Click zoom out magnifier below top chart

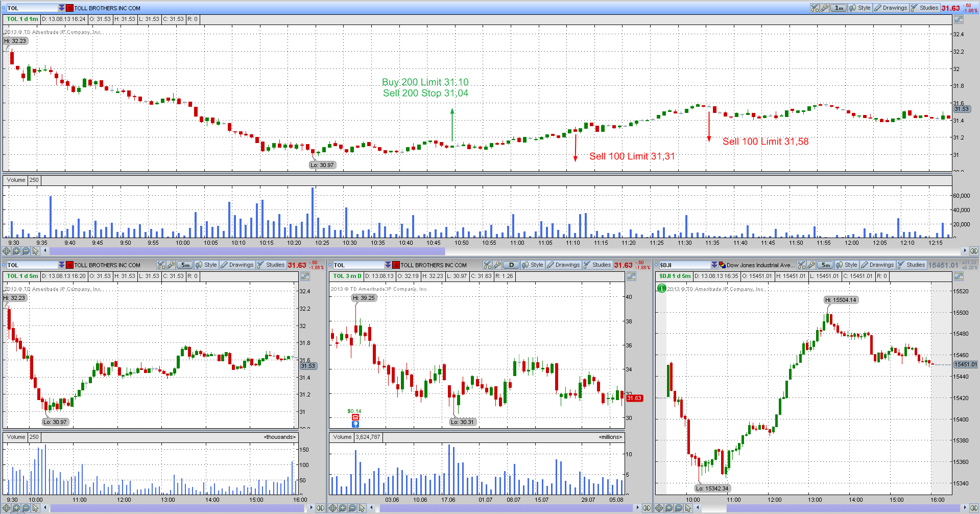26,251
